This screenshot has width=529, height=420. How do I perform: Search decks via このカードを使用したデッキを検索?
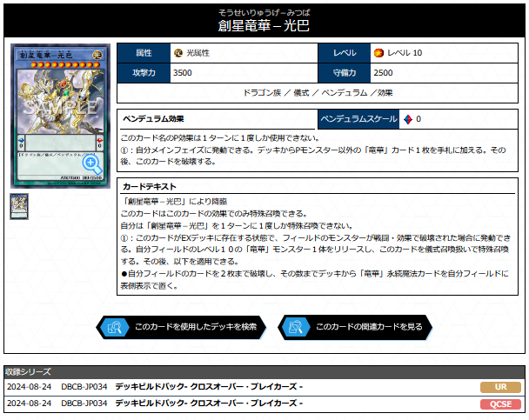tap(181, 327)
